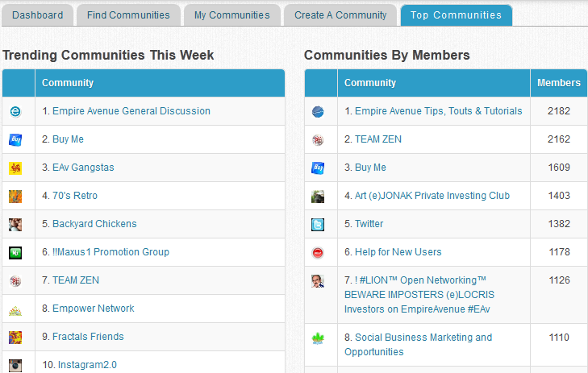Click the globe icon for Empire Avenue Tips
The width and height of the screenshot is (588, 373).
318,111
